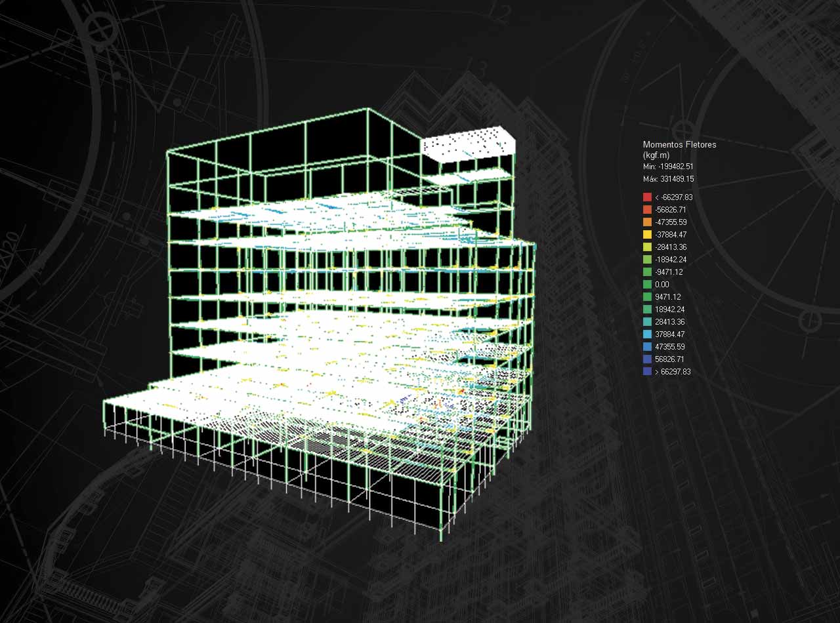Pick the dark blue swatch for > 66297.83
This screenshot has height=623, width=840.
click(x=647, y=372)
